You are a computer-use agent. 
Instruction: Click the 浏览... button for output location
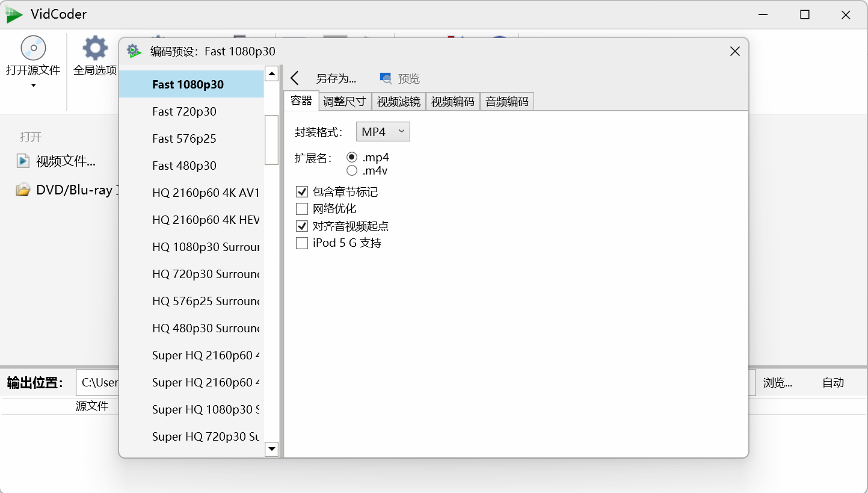coord(778,382)
